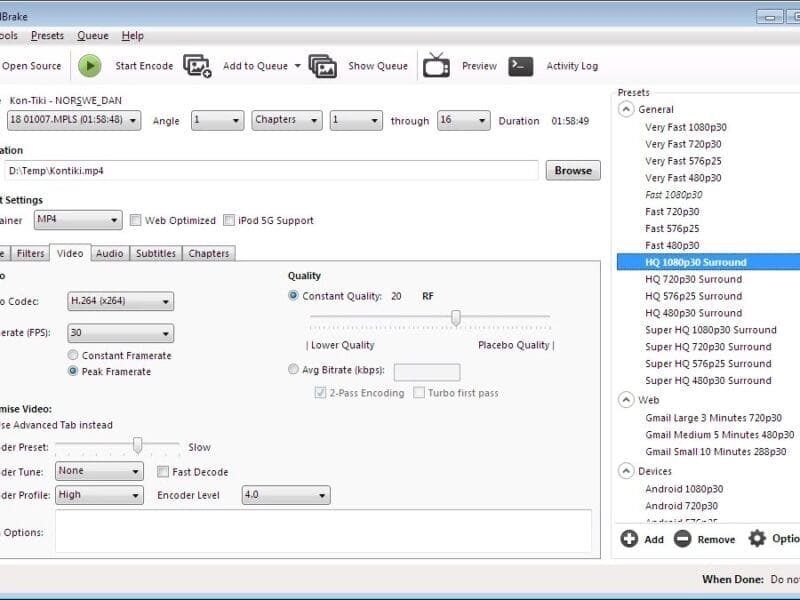Click the Constant Quality slider handle
The image size is (800, 600).
[456, 318]
